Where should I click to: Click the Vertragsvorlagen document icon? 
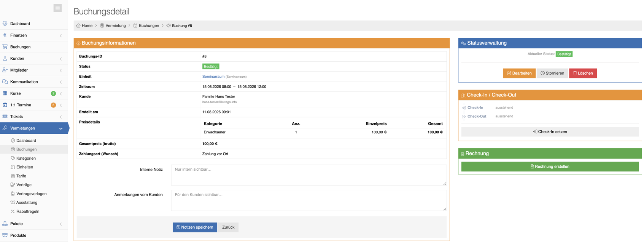point(13,194)
